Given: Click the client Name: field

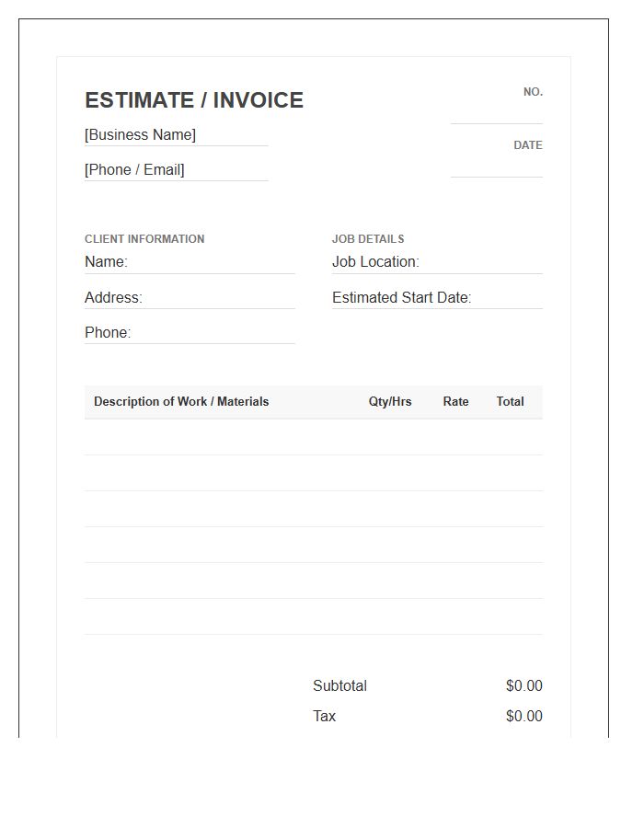Looking at the screenshot, I should [x=190, y=262].
